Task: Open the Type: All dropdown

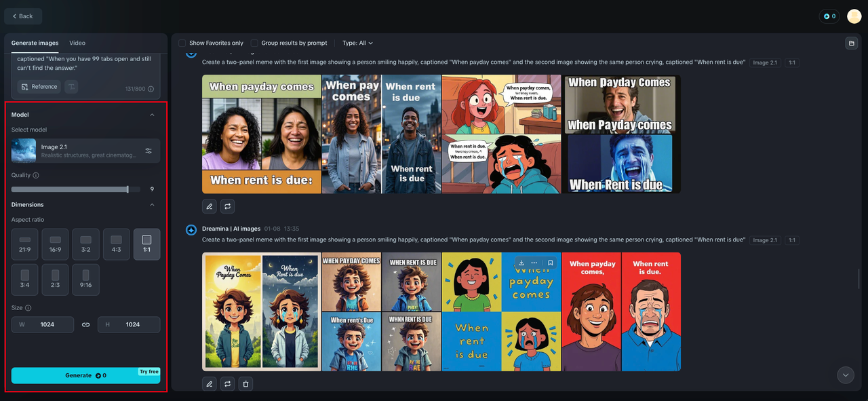Action: [357, 43]
